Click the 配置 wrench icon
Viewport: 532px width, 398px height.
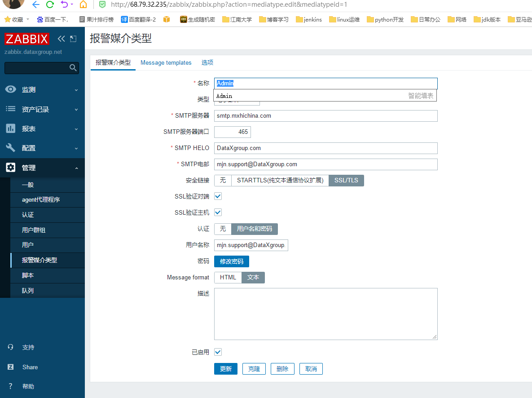coord(10,148)
